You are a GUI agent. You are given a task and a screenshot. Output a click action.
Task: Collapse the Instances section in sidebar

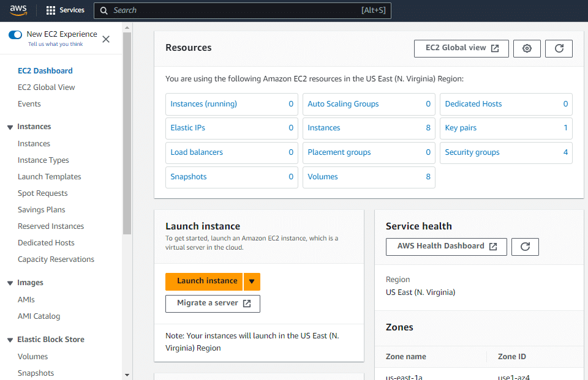(9, 127)
